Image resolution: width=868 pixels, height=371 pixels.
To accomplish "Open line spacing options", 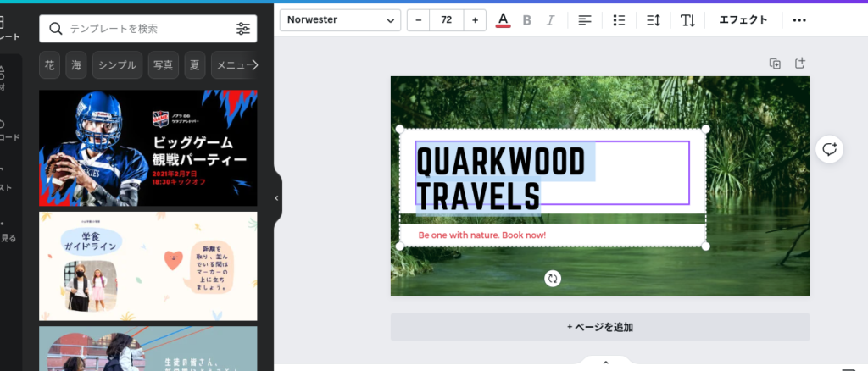I will (654, 20).
